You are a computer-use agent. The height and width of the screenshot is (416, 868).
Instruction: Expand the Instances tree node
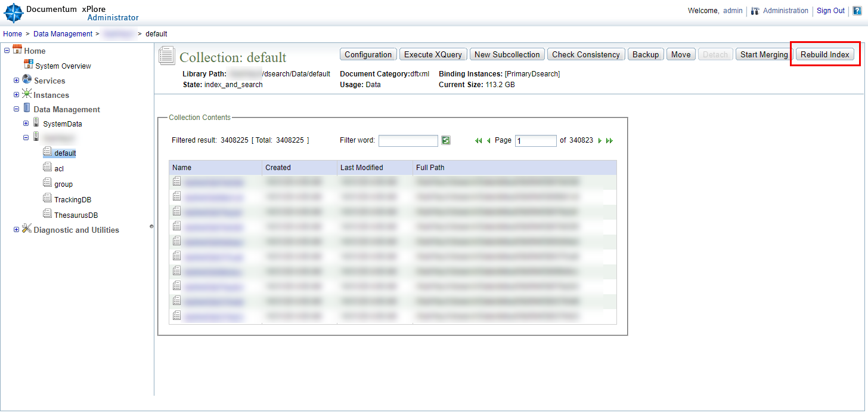[x=17, y=95]
